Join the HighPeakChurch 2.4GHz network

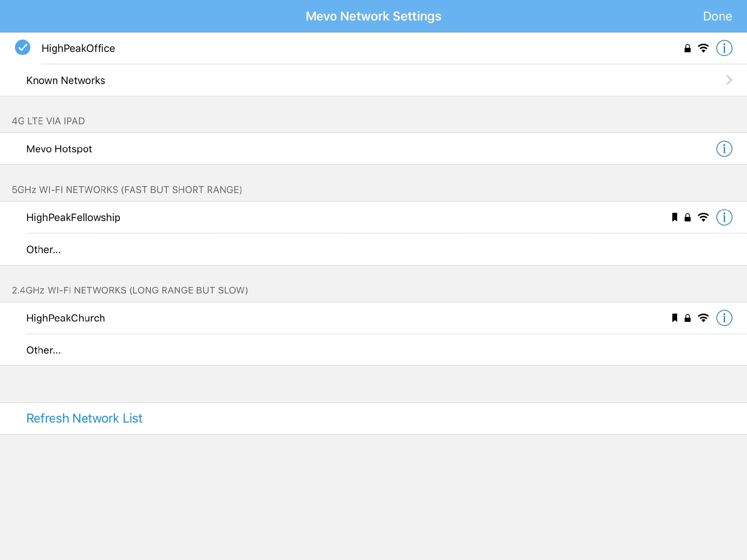click(x=373, y=318)
